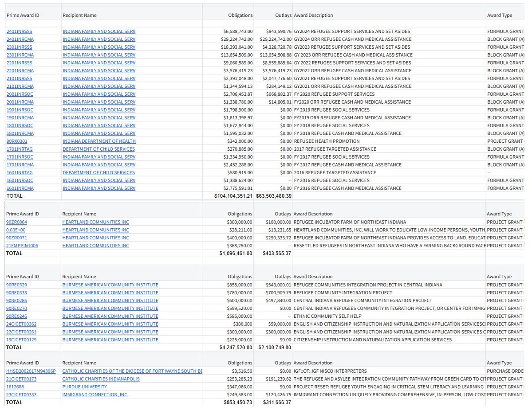Screen dimensions: 532x414
Task: Open award ID 2201INRCMA link
Action: (x=20, y=70)
